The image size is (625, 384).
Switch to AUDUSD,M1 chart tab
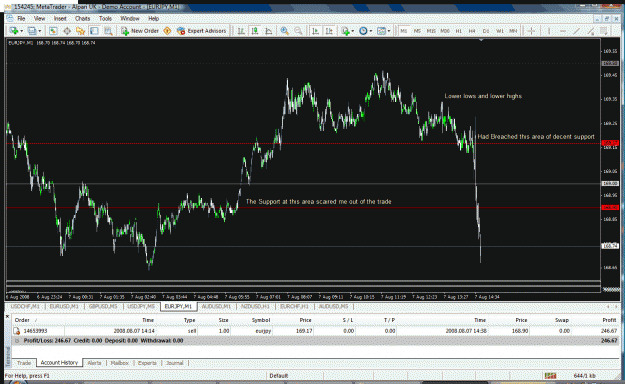click(x=216, y=306)
